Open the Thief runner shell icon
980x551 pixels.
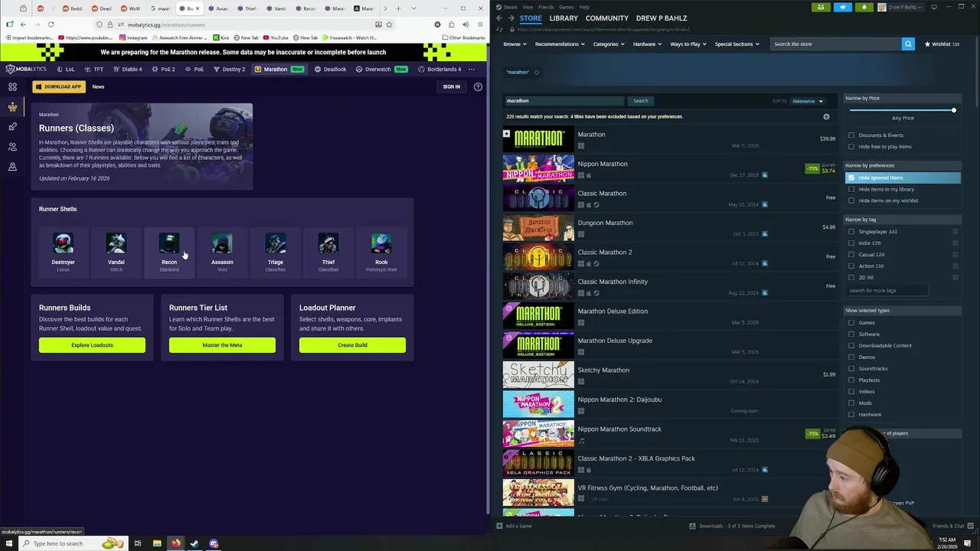pos(328,243)
